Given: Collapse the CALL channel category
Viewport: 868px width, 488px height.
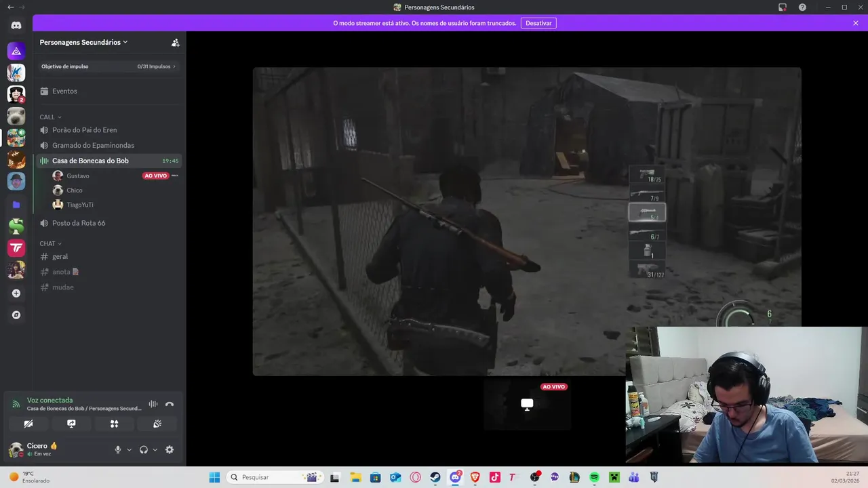Looking at the screenshot, I should [x=50, y=117].
